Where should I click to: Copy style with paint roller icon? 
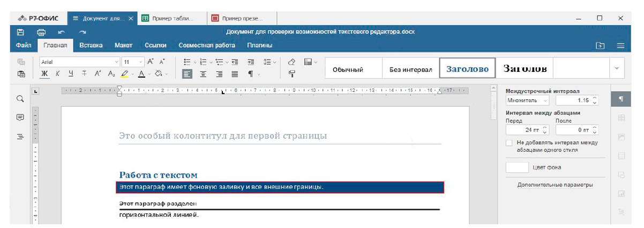(x=292, y=74)
